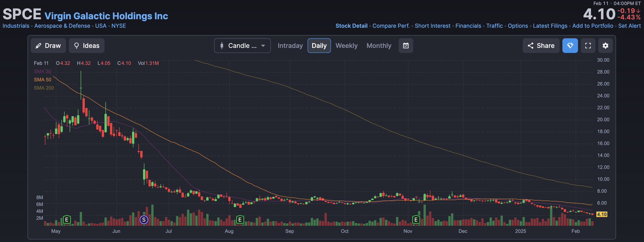Expand the Candle chart type dropdown
The image size is (644, 242).
242,46
